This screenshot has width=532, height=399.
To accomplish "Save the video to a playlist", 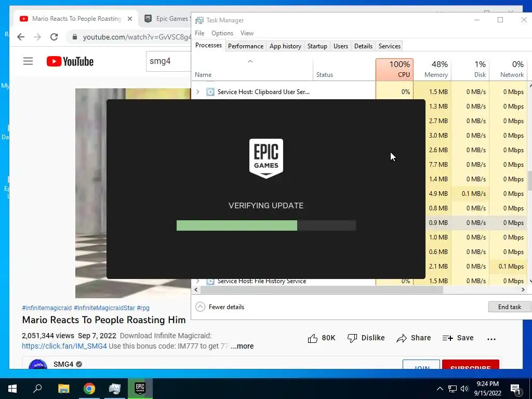I will [x=458, y=338].
